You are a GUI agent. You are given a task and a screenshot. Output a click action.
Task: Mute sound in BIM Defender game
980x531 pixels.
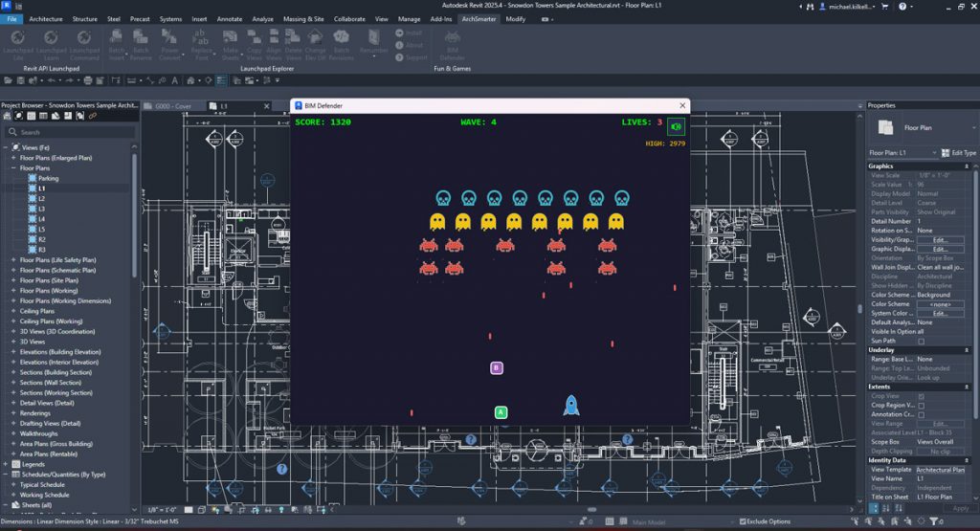point(677,126)
